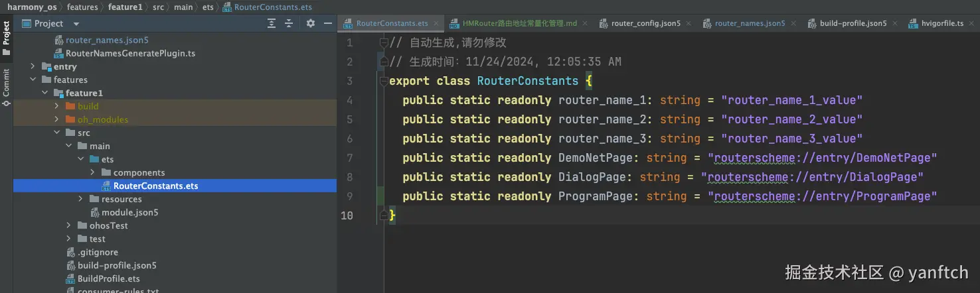Image resolution: width=980 pixels, height=293 pixels.
Task: Expand the ohosTest folder arrow
Action: coord(68,225)
